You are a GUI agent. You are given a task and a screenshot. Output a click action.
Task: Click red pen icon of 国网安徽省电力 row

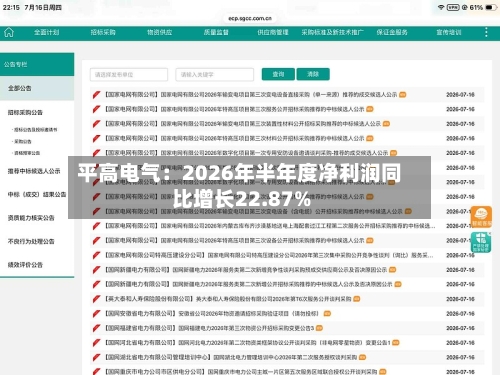[96, 314]
